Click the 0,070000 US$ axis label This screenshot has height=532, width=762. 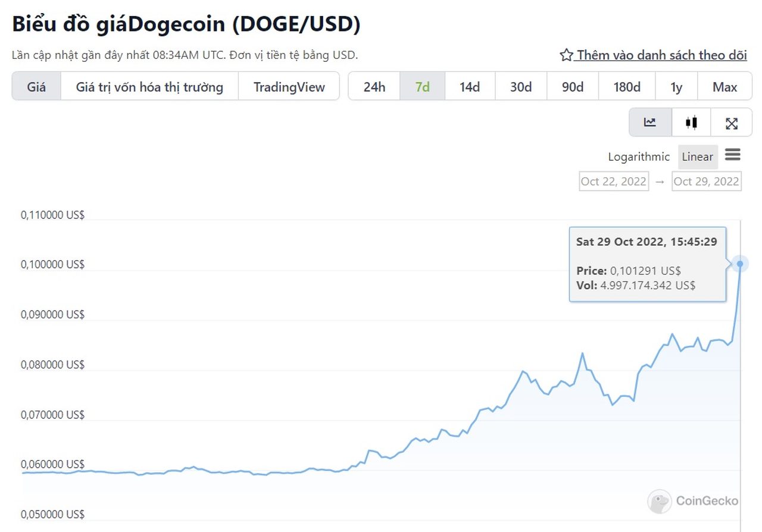coord(53,414)
